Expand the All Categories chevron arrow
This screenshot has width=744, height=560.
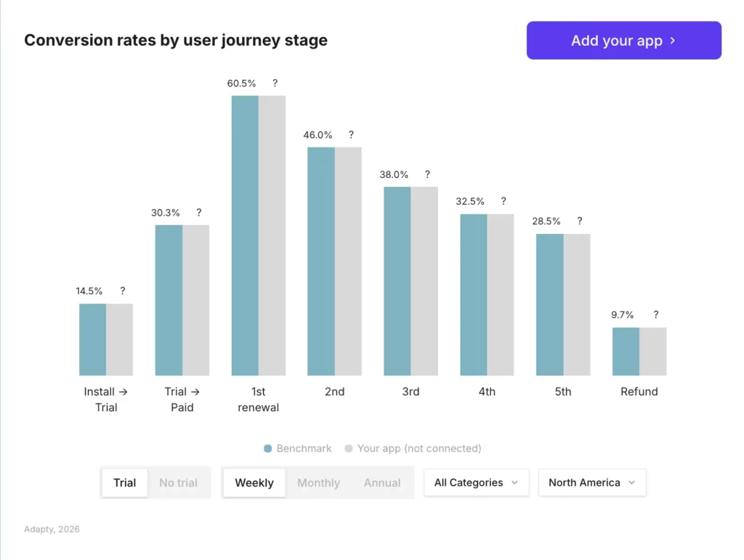[x=516, y=482]
